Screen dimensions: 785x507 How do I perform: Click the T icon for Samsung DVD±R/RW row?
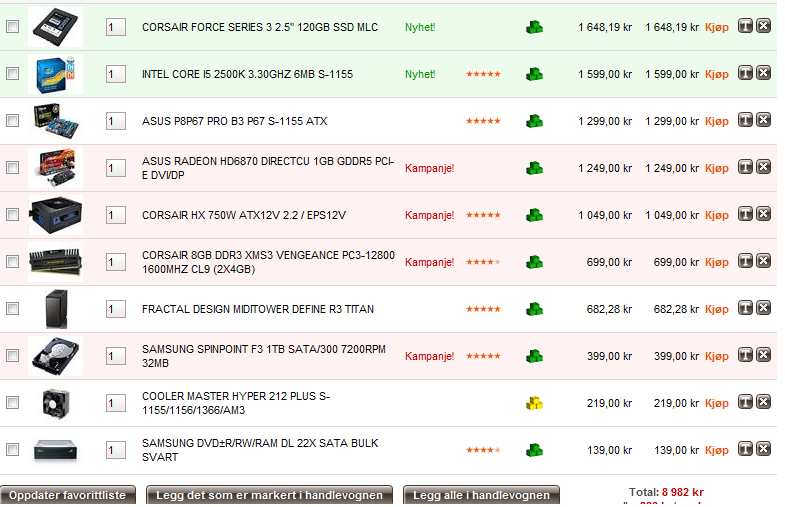click(745, 449)
